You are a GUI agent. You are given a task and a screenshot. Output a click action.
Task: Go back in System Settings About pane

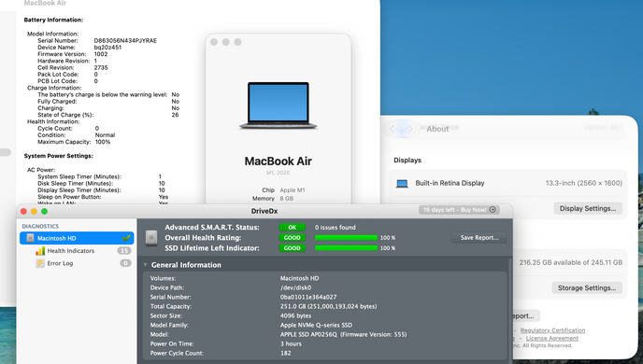pos(392,129)
